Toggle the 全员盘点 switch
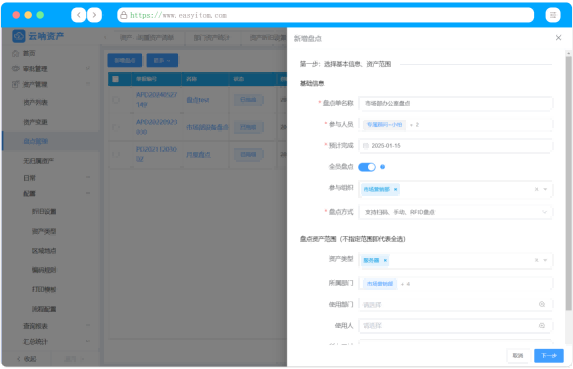The height and width of the screenshot is (369, 573). click(367, 167)
